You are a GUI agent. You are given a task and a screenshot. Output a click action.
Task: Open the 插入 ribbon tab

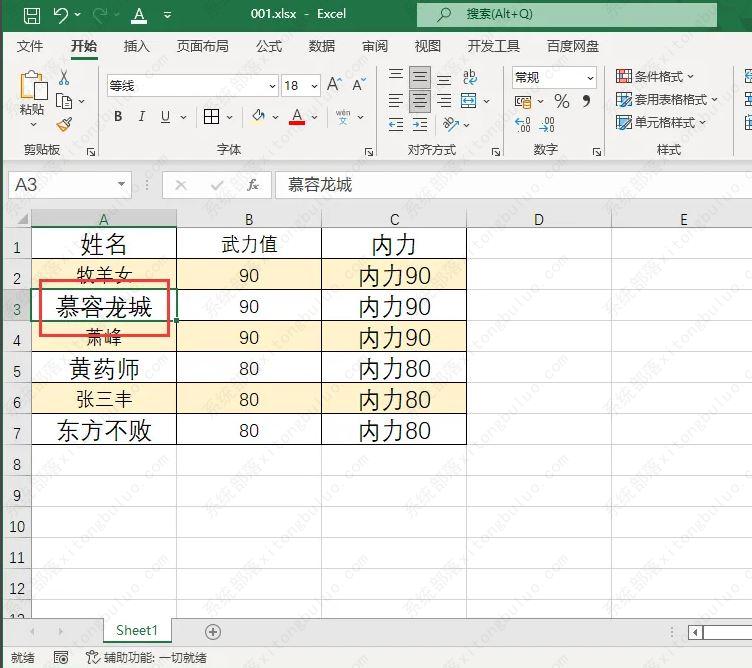(x=137, y=46)
